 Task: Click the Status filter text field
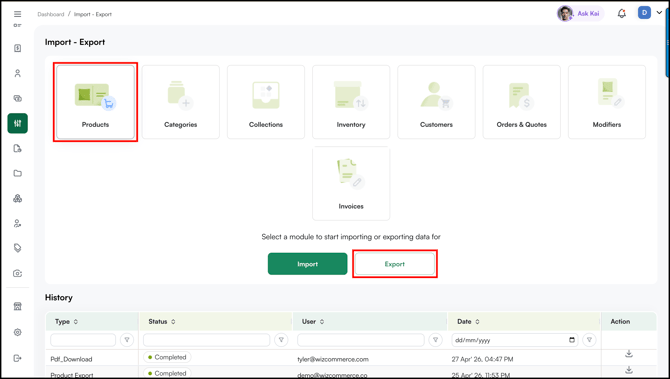click(x=206, y=340)
